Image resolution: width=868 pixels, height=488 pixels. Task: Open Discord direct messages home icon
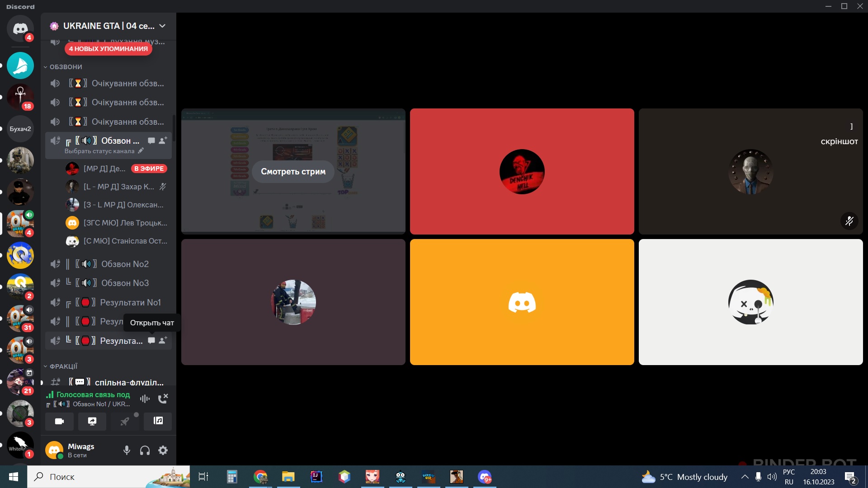[x=20, y=28]
